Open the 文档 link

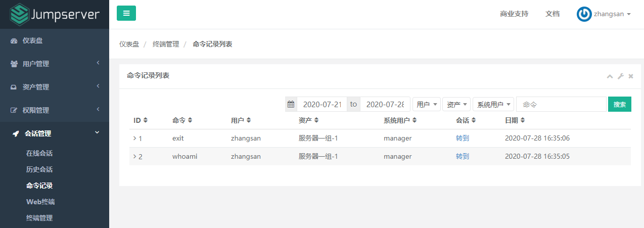coord(553,14)
